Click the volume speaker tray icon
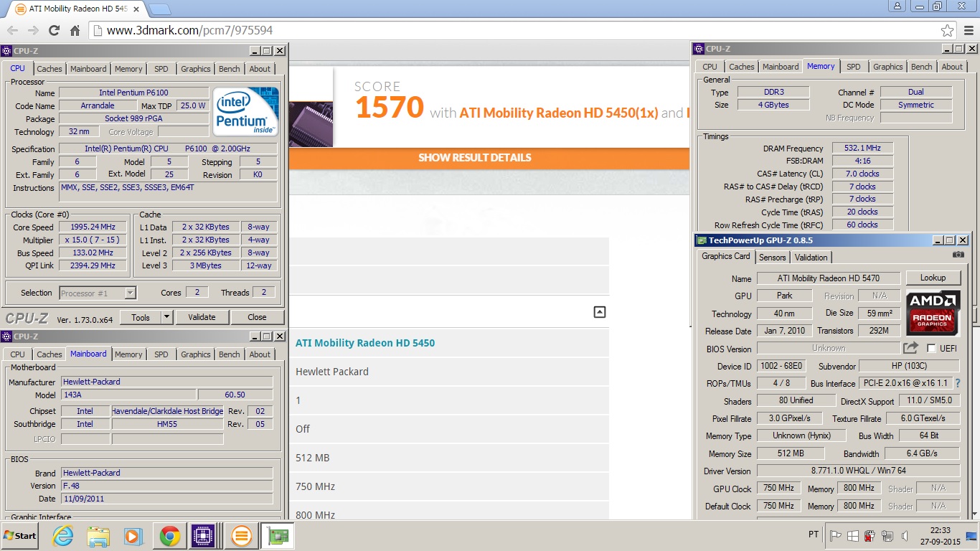This screenshot has height=551, width=980. pyautogui.click(x=906, y=536)
